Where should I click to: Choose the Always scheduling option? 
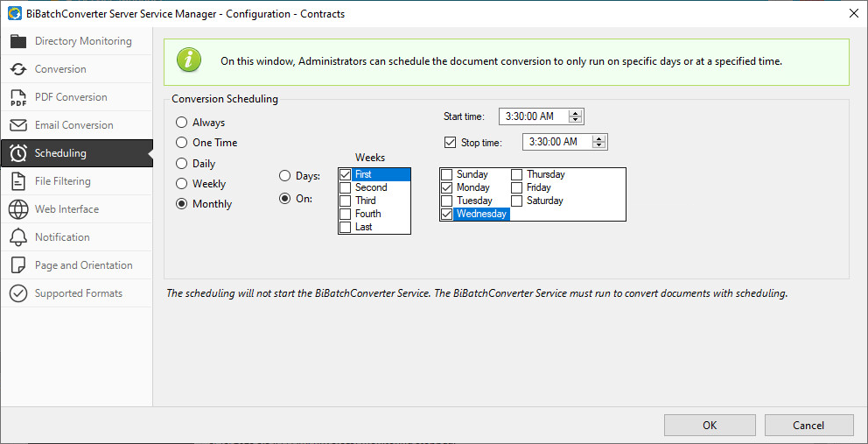point(182,123)
